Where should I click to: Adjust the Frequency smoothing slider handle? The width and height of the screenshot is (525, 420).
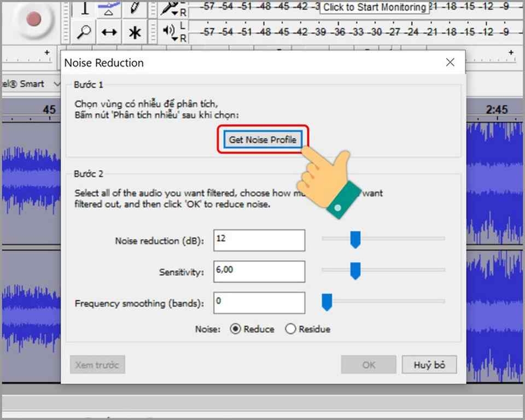327,302
